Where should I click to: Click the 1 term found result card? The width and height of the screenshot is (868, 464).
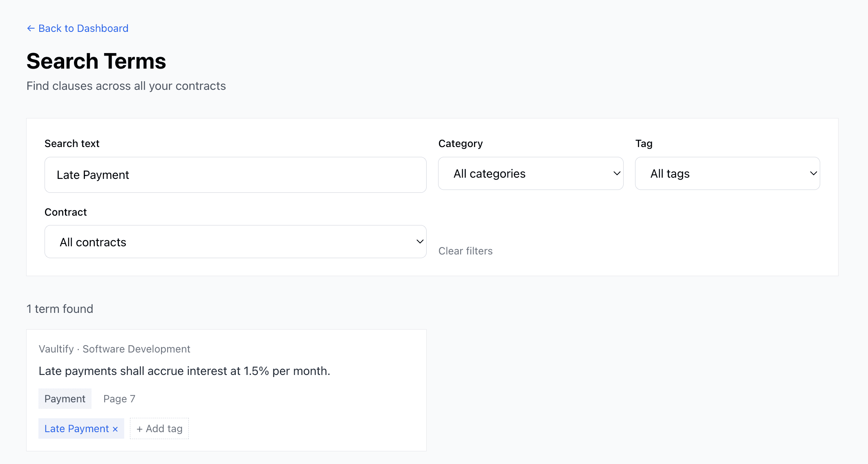(226, 390)
